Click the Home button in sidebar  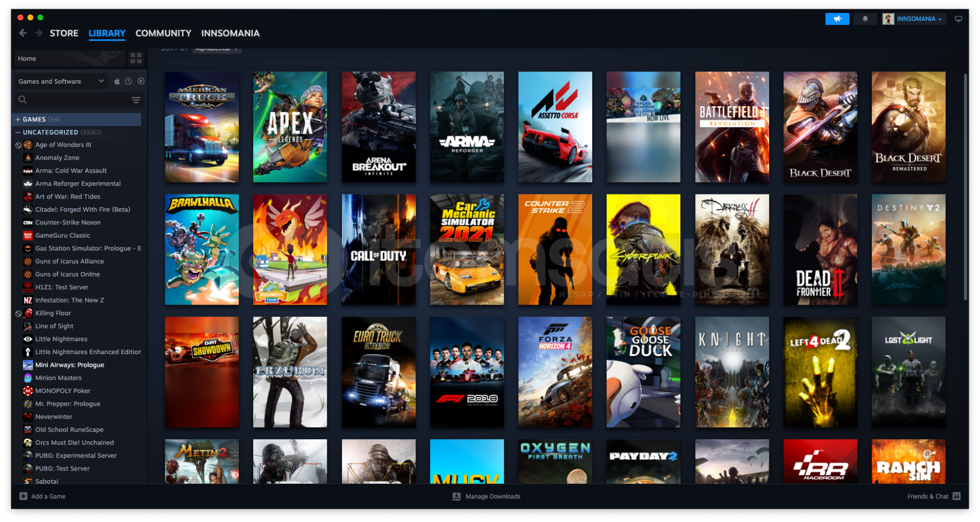69,59
